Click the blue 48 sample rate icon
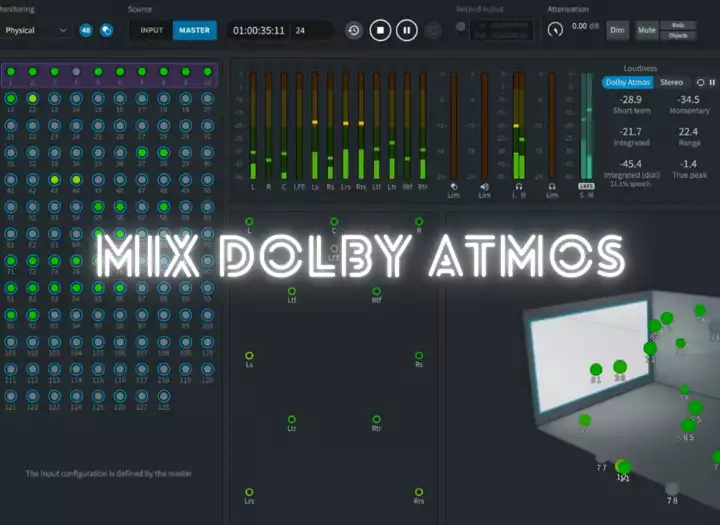The width and height of the screenshot is (720, 525). coord(85,30)
